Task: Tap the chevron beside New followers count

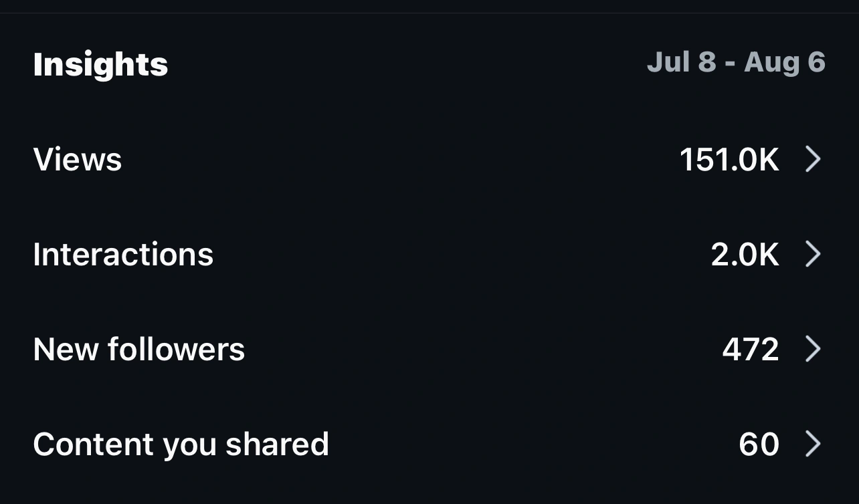Action: pos(813,349)
